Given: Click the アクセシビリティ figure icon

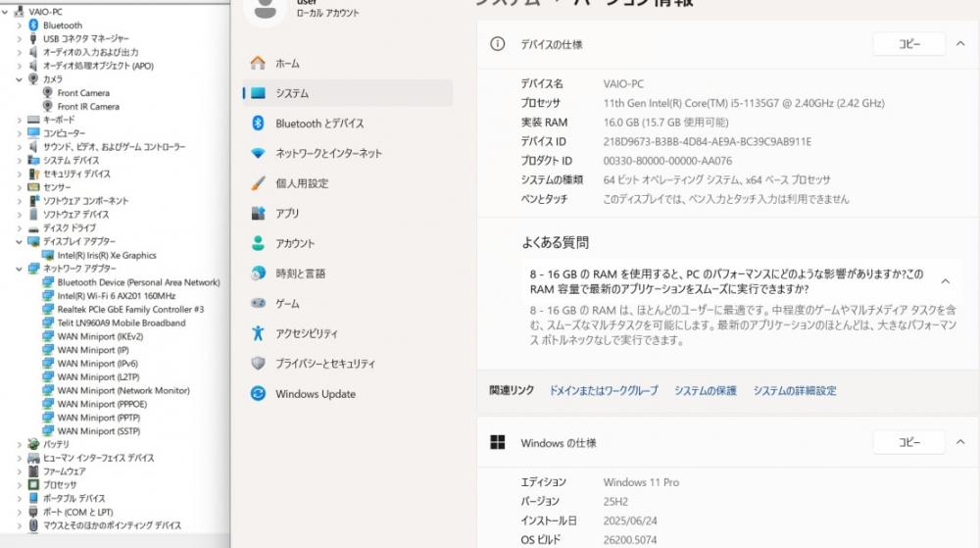Looking at the screenshot, I should pyautogui.click(x=258, y=333).
